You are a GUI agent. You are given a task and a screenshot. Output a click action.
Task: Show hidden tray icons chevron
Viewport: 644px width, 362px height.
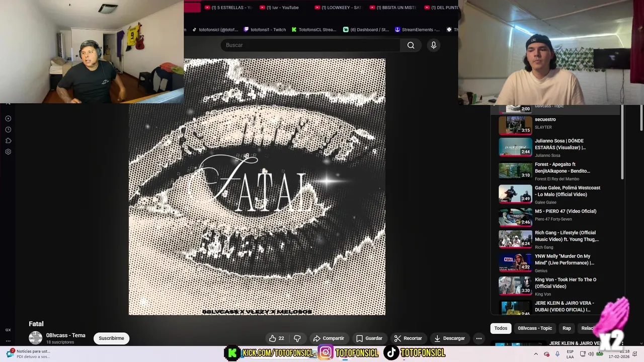pos(536,354)
